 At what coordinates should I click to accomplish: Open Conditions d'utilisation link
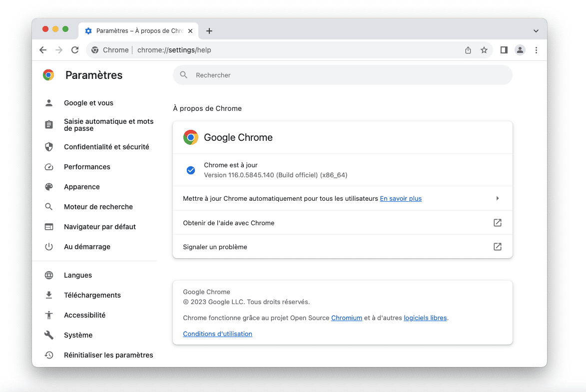217,334
